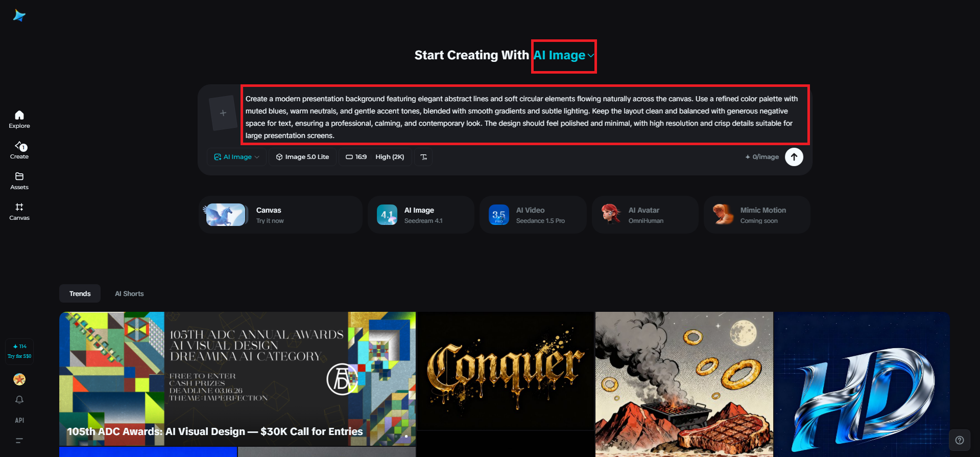Image resolution: width=980 pixels, height=457 pixels.
Task: Open the Image 5.0 Lite model selector
Action: [303, 157]
